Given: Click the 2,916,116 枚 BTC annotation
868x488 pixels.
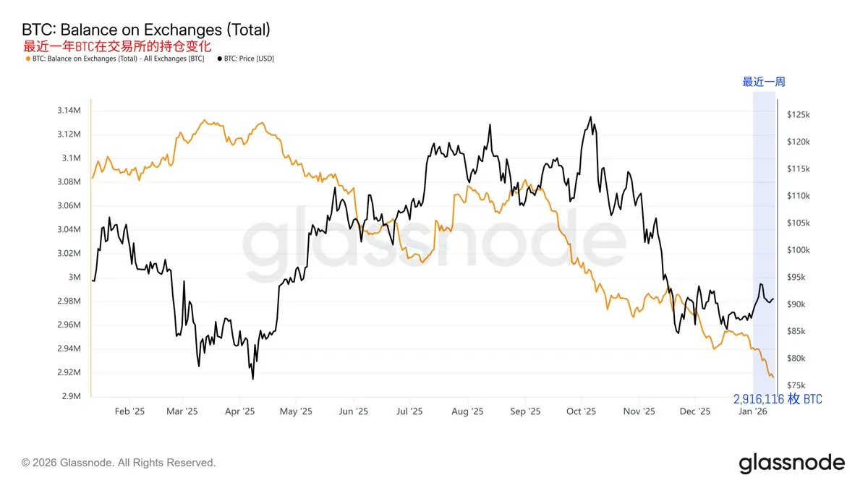Looking at the screenshot, I should pyautogui.click(x=778, y=399).
